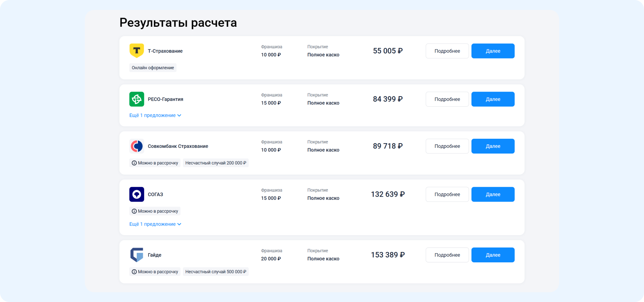The width and height of the screenshot is (644, 302).
Task: Click the СОГАЗ company name
Action: pyautogui.click(x=155, y=194)
